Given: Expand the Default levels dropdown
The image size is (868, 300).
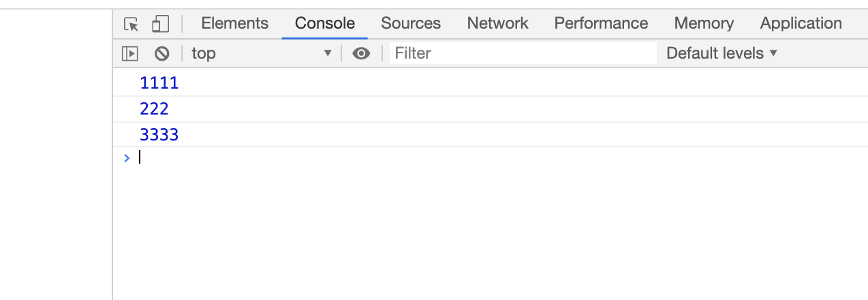Looking at the screenshot, I should tap(722, 53).
